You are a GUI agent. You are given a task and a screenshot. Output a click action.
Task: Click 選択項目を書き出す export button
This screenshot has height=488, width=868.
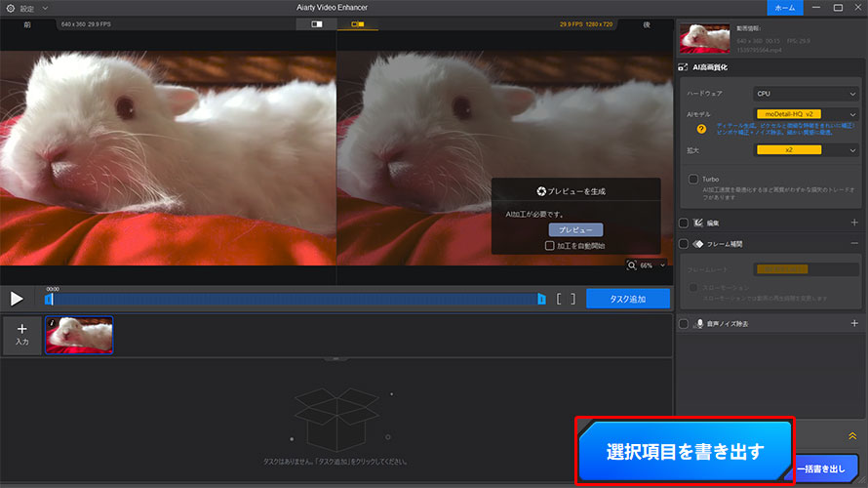(x=685, y=452)
